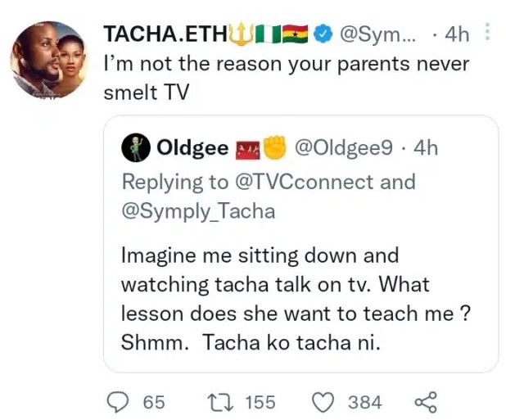Click the 384 likes count
Screen dimensions: 506x420
click(364, 401)
